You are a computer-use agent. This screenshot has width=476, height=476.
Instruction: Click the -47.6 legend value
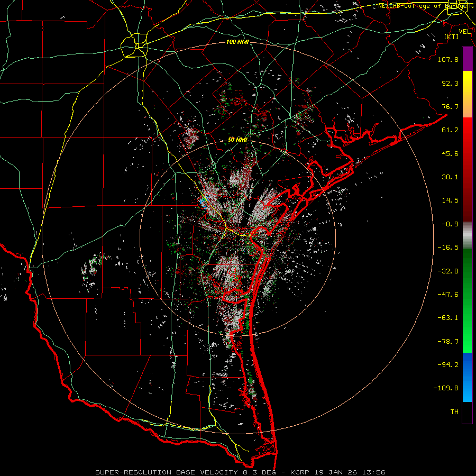448,295
